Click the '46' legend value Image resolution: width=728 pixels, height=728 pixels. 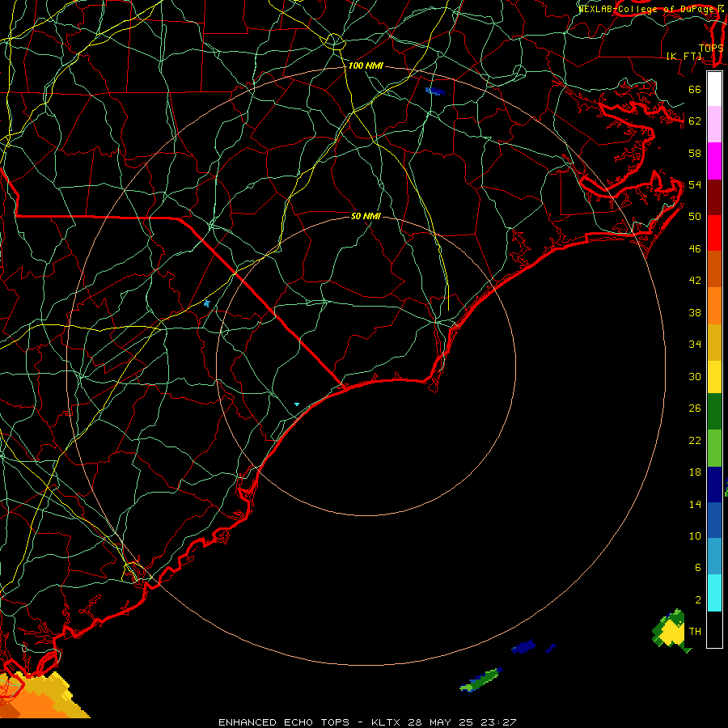click(695, 249)
